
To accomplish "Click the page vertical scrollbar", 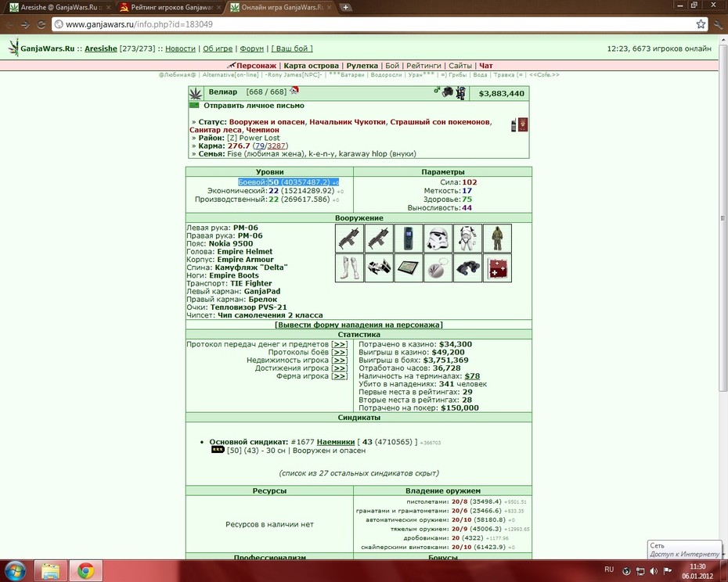I will click(x=723, y=218).
